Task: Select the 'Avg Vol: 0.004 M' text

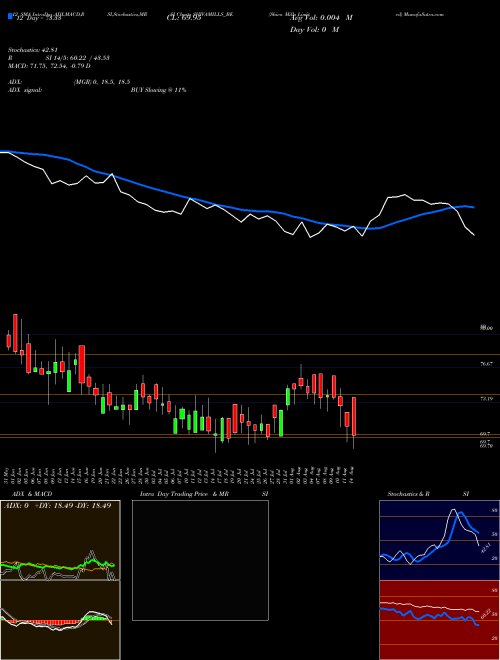Action: 321,18
